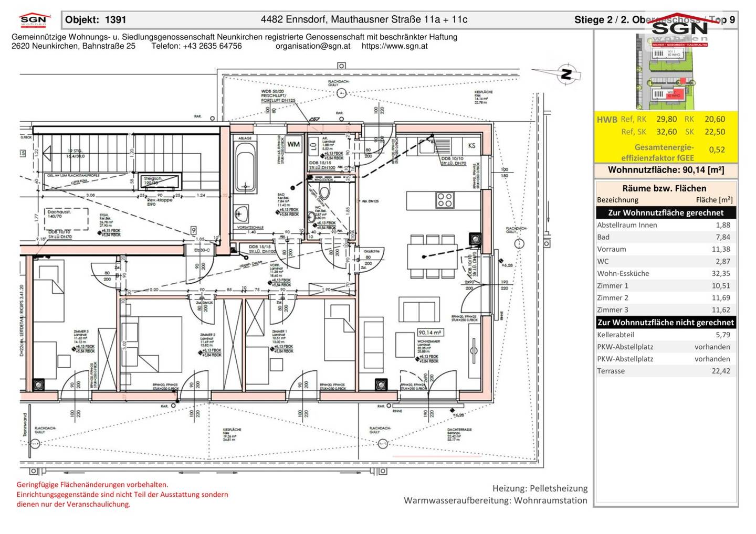Click the 'Zur Wohnnutzfläche nicht gerechnet' header
Image resolution: width=756 pixels, height=534 pixels.
pos(666,322)
